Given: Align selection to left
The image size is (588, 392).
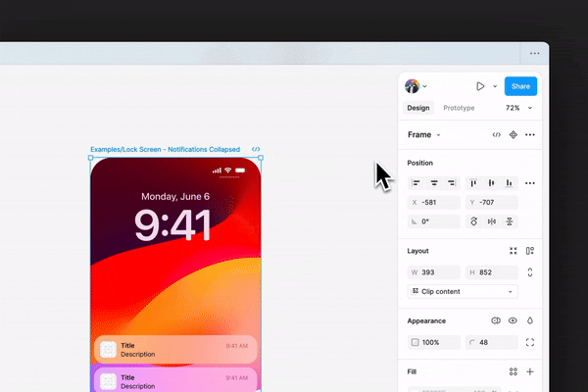Looking at the screenshot, I should [416, 183].
